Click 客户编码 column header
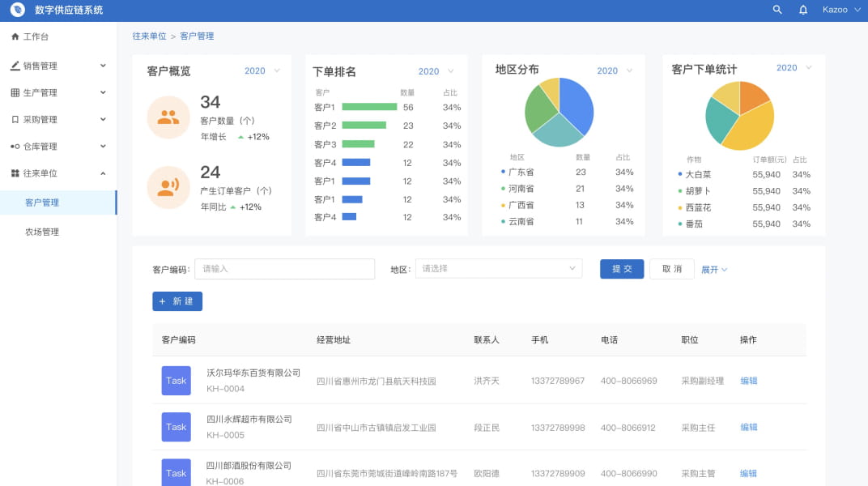The width and height of the screenshot is (868, 486). point(178,340)
